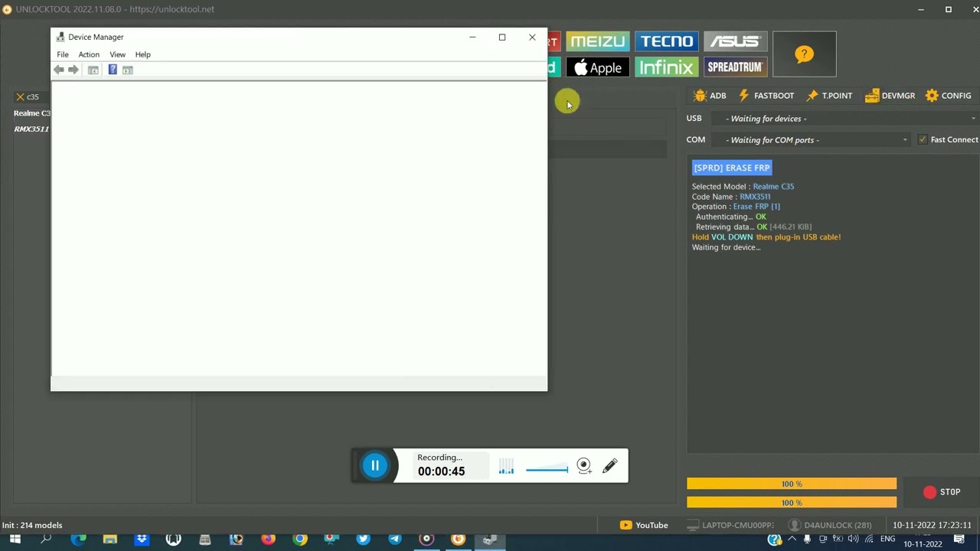Select the Infinix brand tab

tap(667, 67)
